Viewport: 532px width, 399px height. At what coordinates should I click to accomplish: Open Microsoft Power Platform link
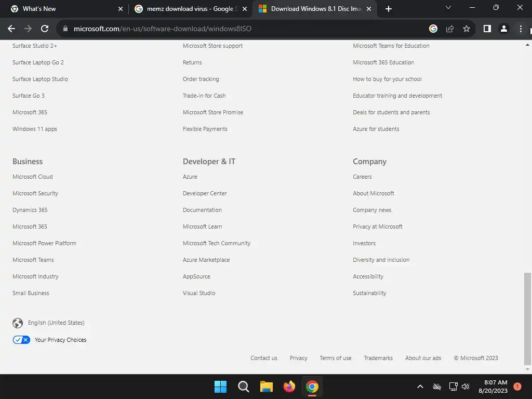click(x=45, y=243)
